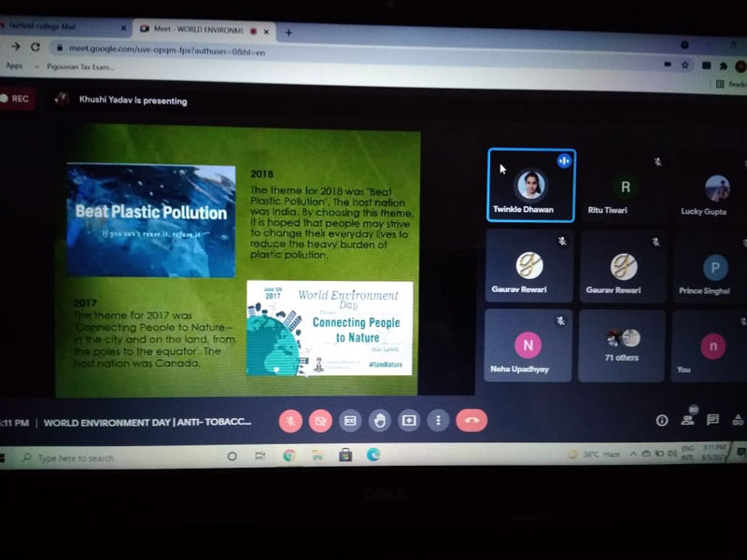Click the 71 others participant tile
This screenshot has height=560, width=747.
tap(622, 345)
